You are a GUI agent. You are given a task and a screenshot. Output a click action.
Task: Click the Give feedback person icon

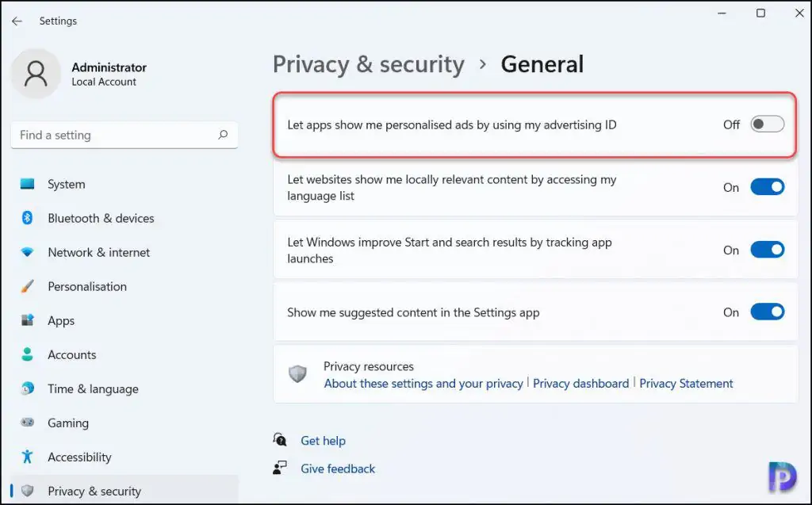click(x=280, y=469)
